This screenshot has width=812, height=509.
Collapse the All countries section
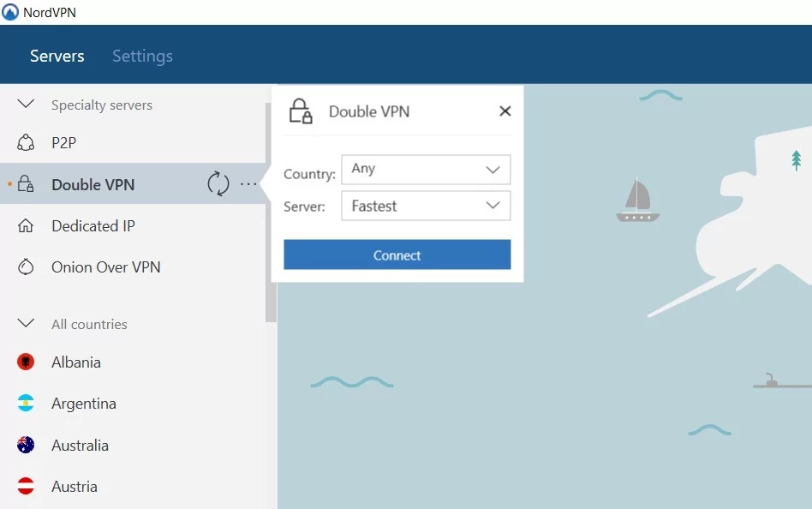[x=26, y=323]
